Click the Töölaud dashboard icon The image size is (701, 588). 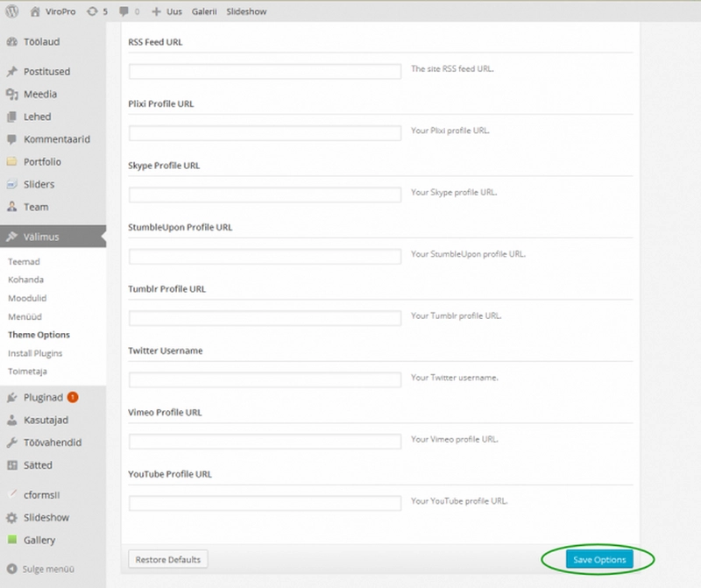pyautogui.click(x=11, y=41)
